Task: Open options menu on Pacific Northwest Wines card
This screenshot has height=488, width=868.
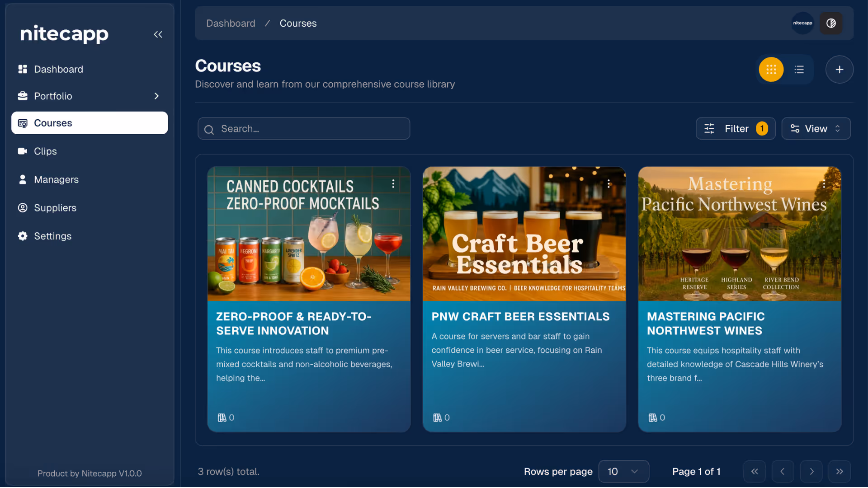Action: tap(824, 183)
